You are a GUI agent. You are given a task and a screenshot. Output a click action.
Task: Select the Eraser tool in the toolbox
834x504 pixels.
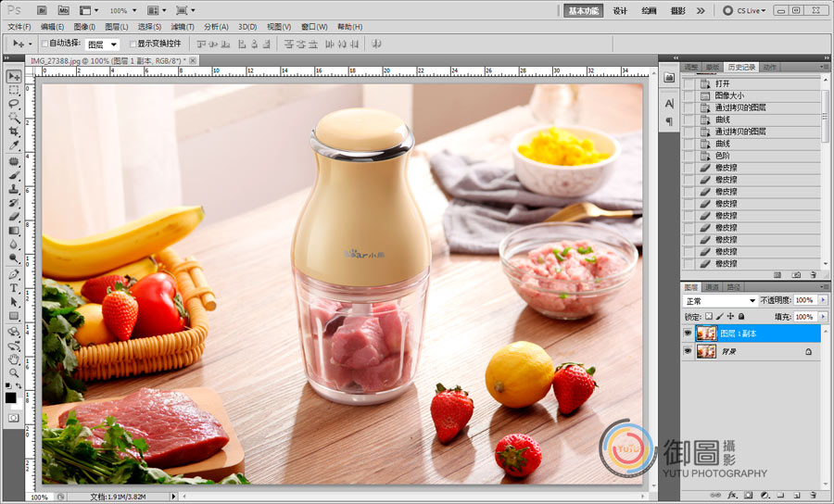point(14,216)
